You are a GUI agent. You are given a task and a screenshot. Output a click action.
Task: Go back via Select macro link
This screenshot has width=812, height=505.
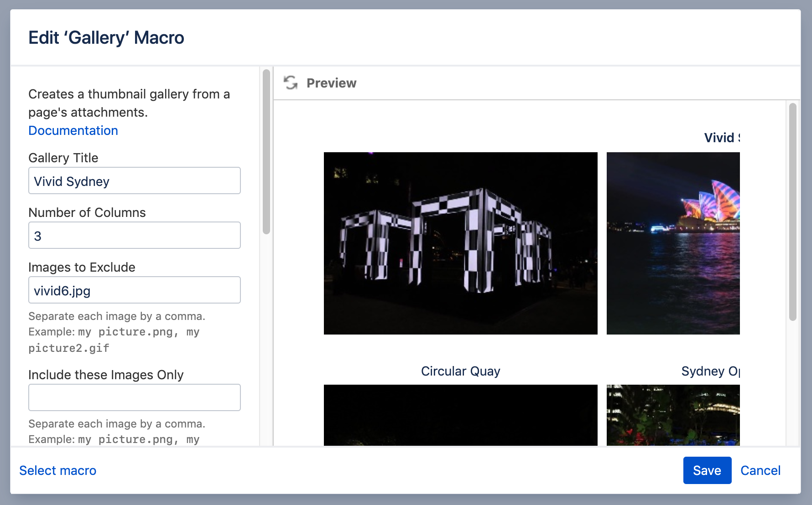click(x=58, y=470)
